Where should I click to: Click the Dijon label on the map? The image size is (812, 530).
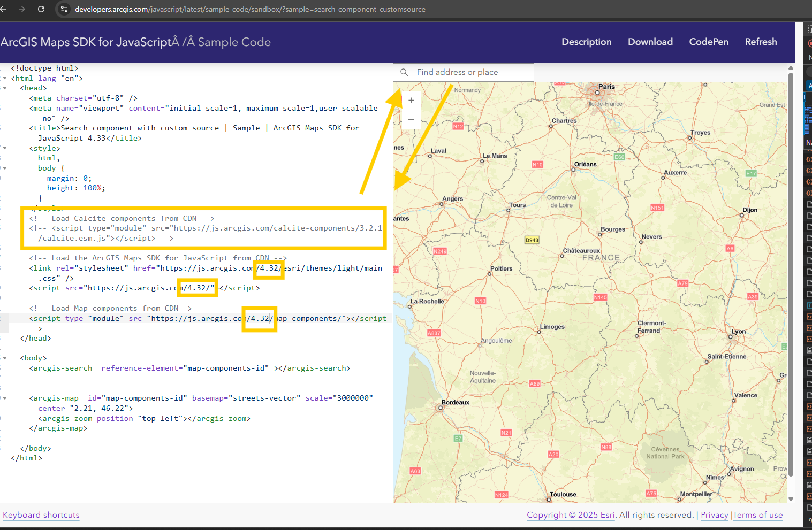[750, 210]
